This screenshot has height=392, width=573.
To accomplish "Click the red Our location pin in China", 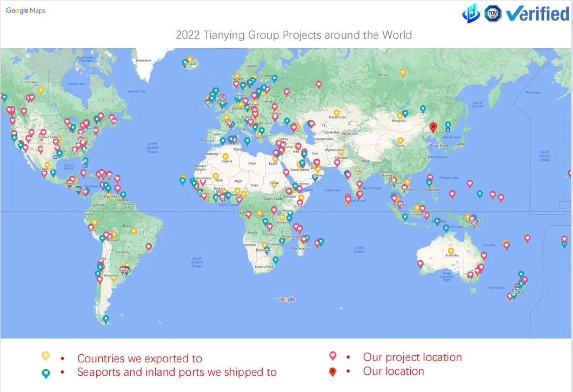I will (432, 127).
